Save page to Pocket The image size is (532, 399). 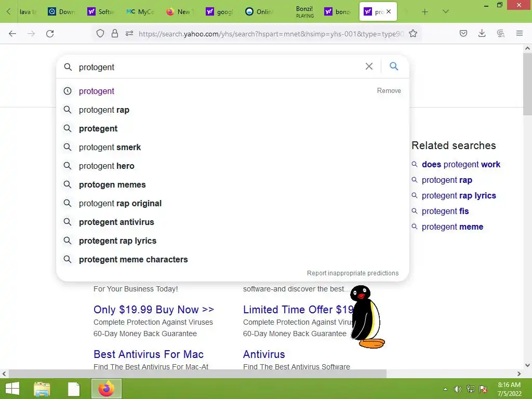[x=463, y=33]
